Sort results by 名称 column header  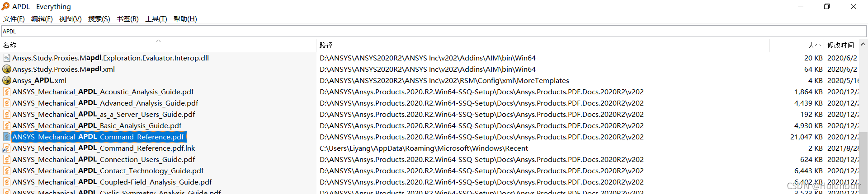(10, 45)
